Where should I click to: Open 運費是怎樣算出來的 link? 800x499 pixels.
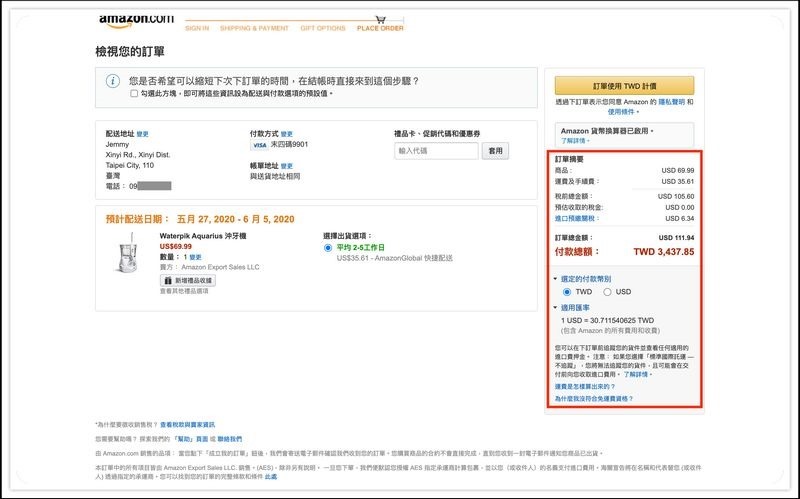(585, 387)
